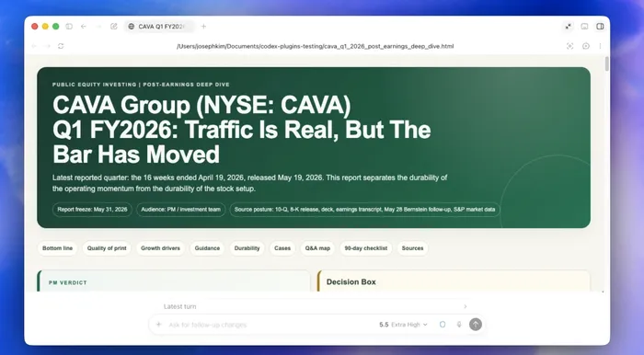Click the page's vertical scrollbar thumb
The image size is (644, 355).
pos(606,63)
